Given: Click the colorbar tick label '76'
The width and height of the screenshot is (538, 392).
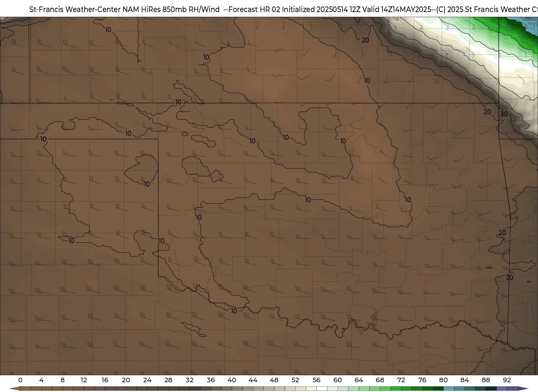Looking at the screenshot, I should 422,380.
